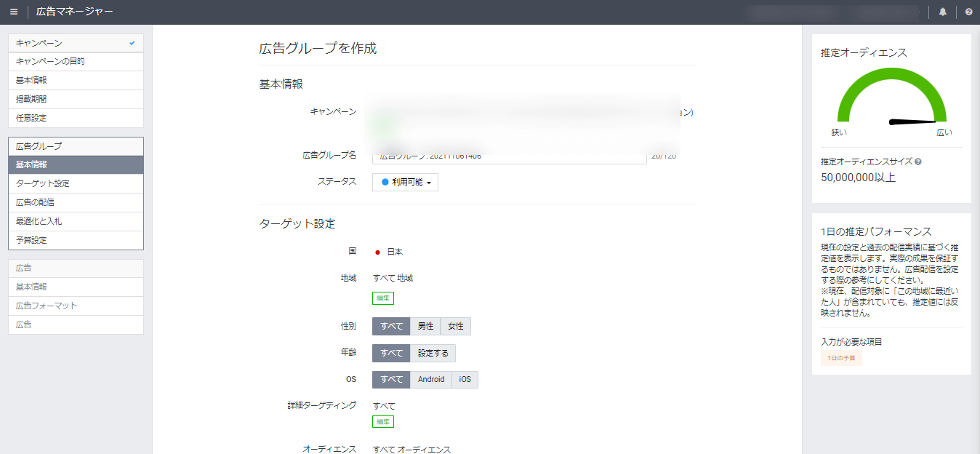980x454 pixels.
Task: Open the ステータス 利用可能 dropdown
Action: [x=405, y=182]
